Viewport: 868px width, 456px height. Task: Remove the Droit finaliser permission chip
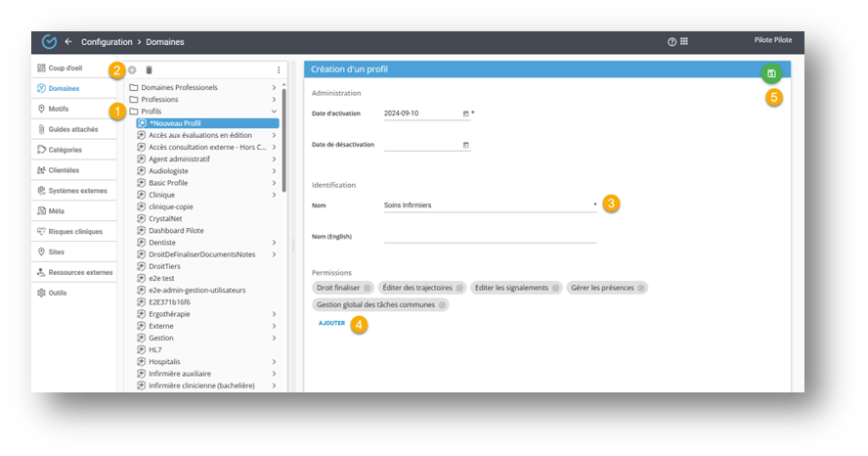368,288
